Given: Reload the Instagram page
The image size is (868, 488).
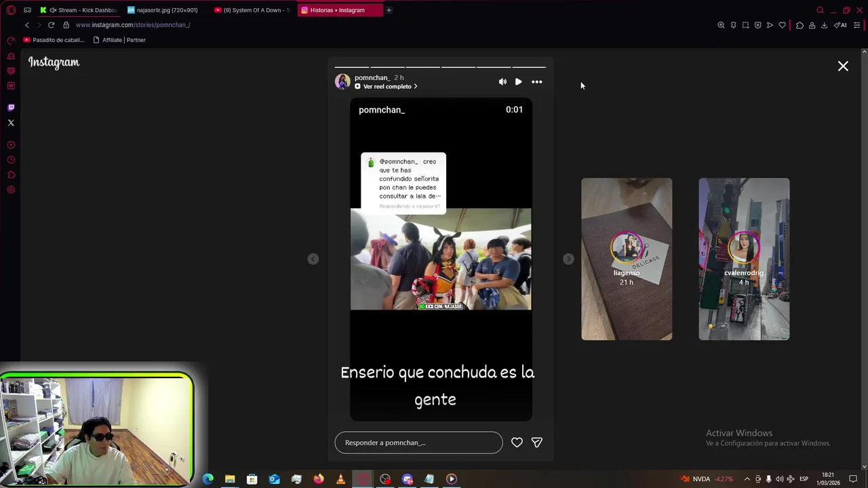Looking at the screenshot, I should pyautogui.click(x=51, y=25).
